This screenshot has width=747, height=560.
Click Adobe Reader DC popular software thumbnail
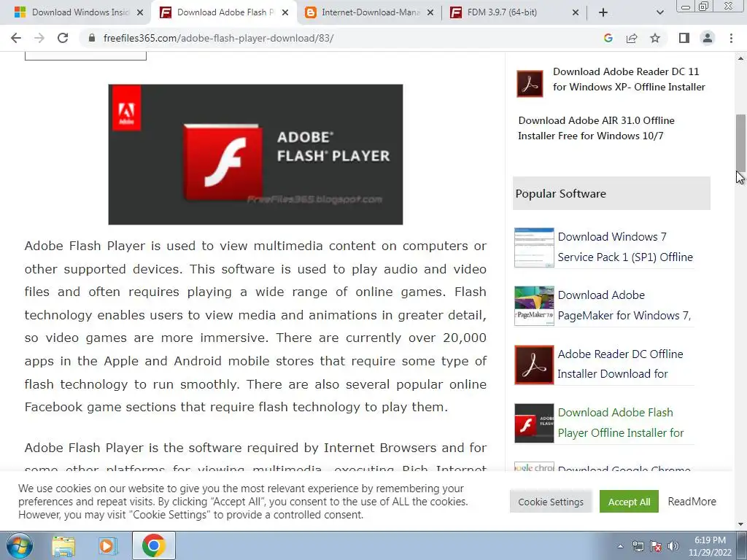coord(534,365)
